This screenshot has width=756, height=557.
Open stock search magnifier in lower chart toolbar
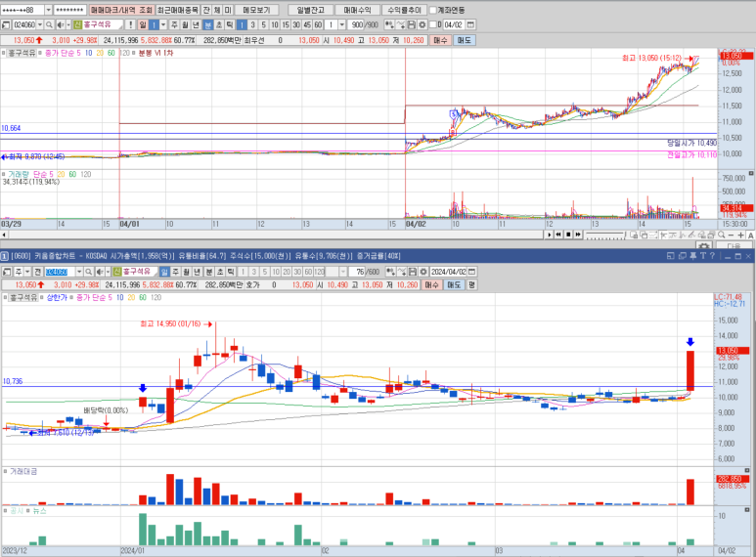pyautogui.click(x=89, y=272)
